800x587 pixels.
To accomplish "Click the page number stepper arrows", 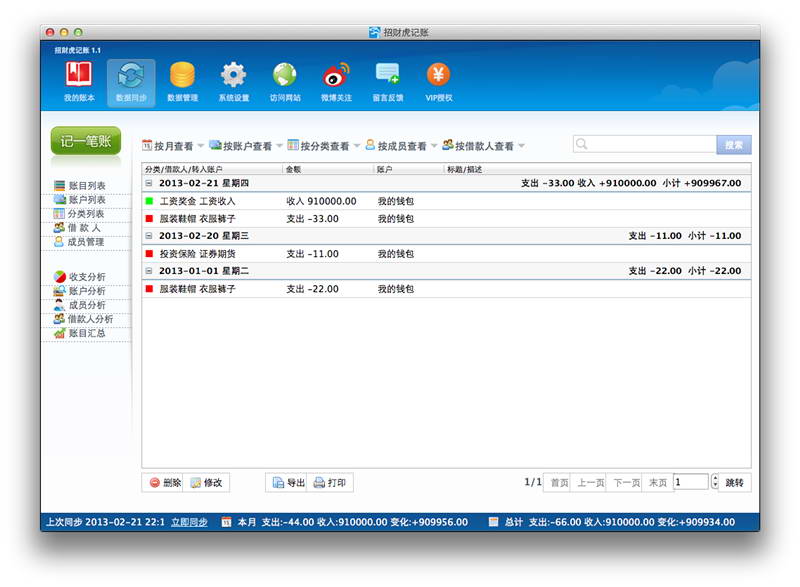I will click(715, 481).
